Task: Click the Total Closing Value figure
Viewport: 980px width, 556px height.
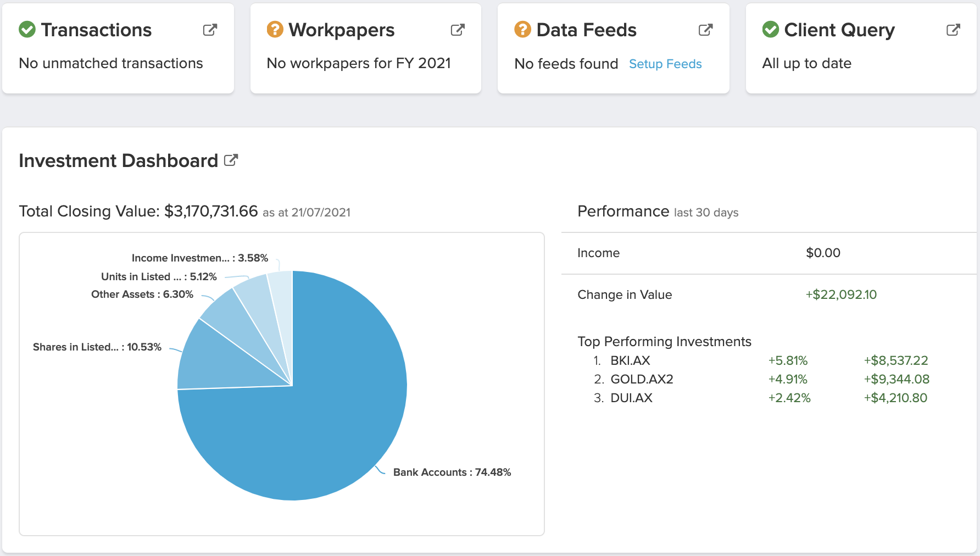Action: pyautogui.click(x=211, y=211)
